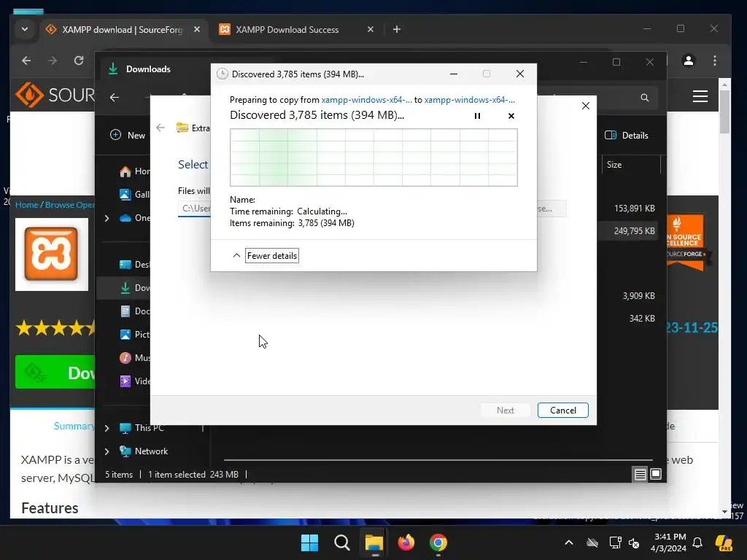Select file sized 342 KB
747x560 pixels.
tap(642, 318)
